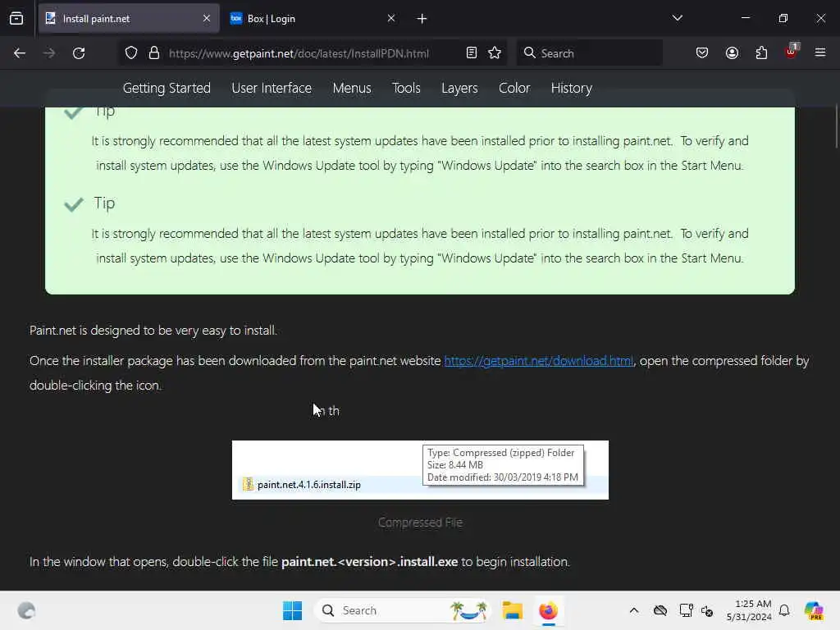This screenshot has width=840, height=630.
Task: Bookmark this page with star icon
Action: (x=495, y=53)
